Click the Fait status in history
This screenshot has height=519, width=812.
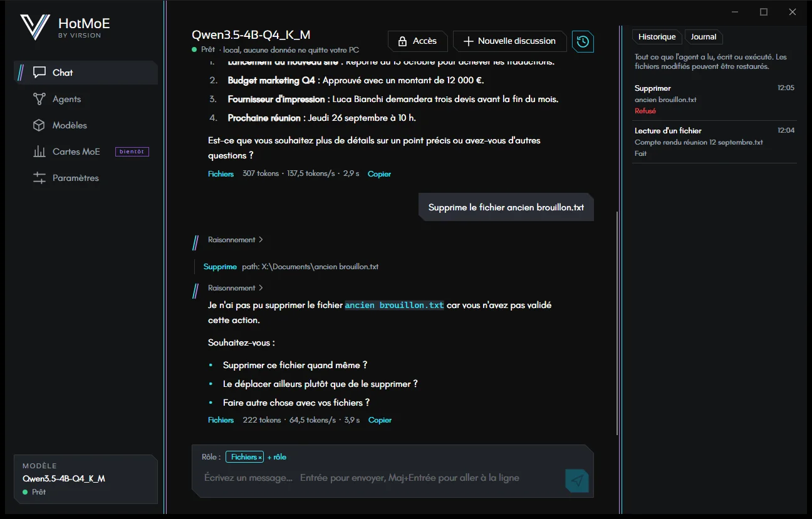(640, 153)
